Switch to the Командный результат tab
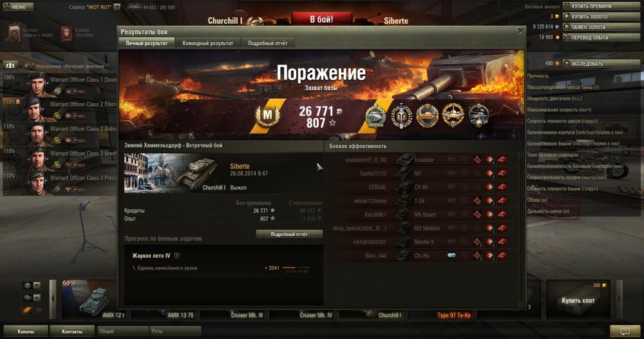This screenshot has width=644, height=339. tap(207, 43)
